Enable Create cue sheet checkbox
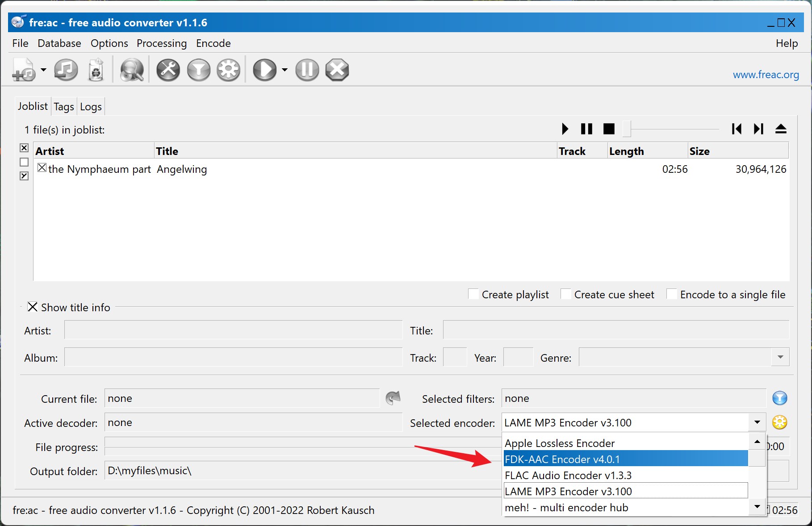Screen dimensions: 812x526 [566, 294]
